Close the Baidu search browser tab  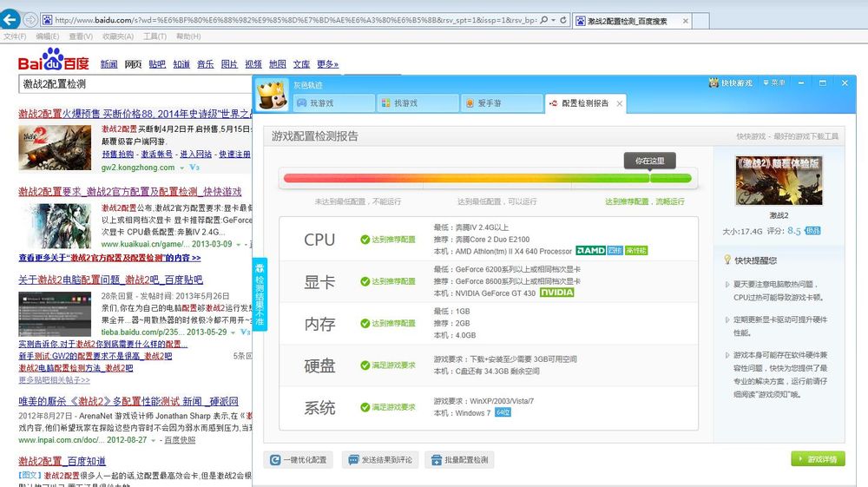tap(686, 21)
